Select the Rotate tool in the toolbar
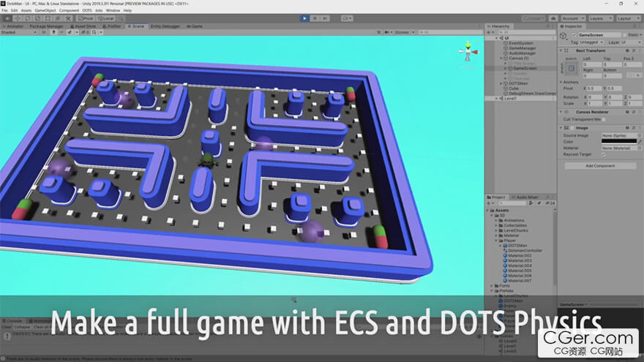 click(28, 18)
